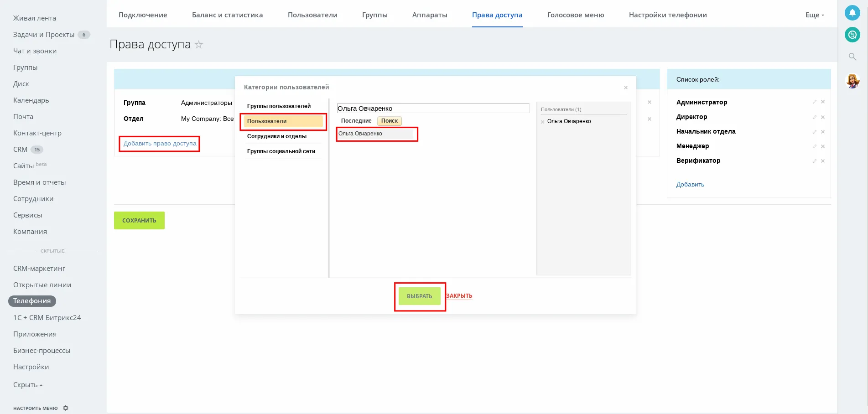This screenshot has height=414, width=868.
Task: Collapse the sidebar with the Скрыть expander
Action: click(27, 385)
